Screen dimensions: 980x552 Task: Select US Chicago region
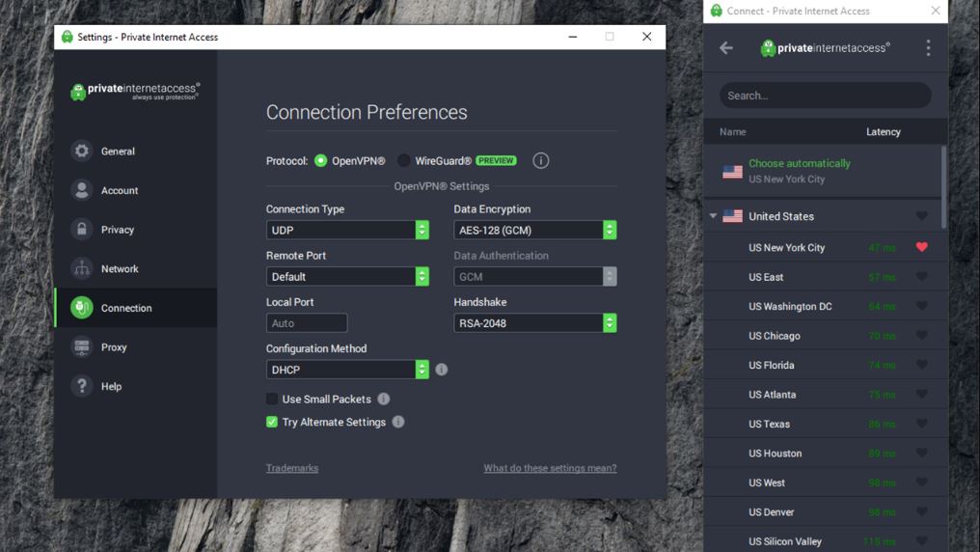823,336
